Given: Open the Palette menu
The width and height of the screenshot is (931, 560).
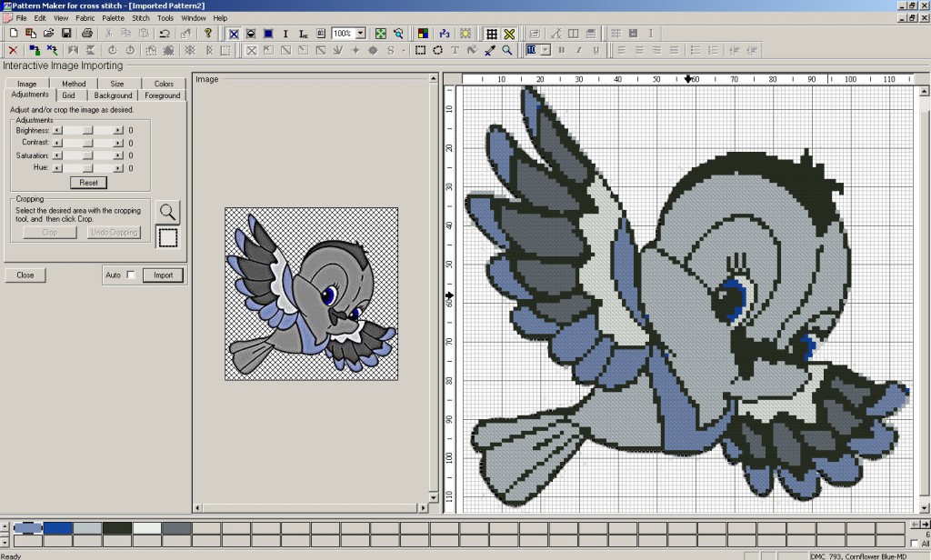Looking at the screenshot, I should [x=113, y=18].
